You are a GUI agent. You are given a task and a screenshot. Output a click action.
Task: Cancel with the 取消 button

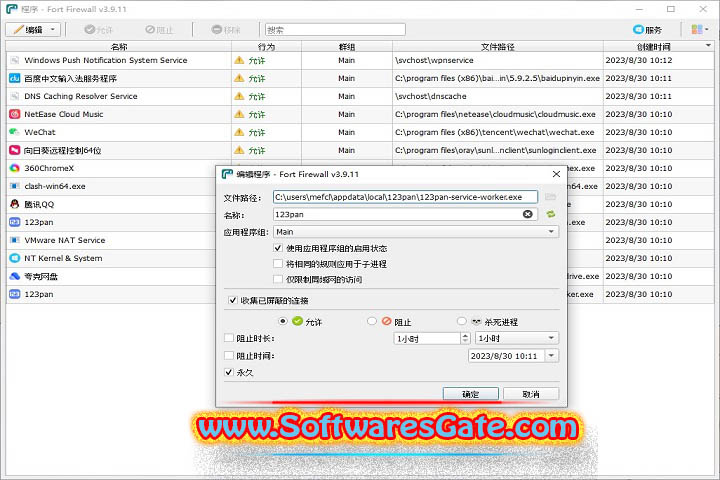[x=531, y=394]
